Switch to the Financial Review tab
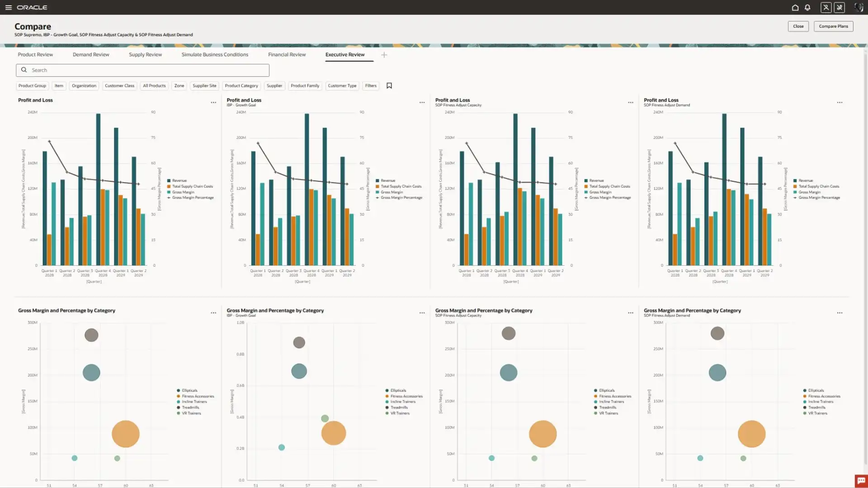Image resolution: width=868 pixels, height=488 pixels. click(287, 55)
